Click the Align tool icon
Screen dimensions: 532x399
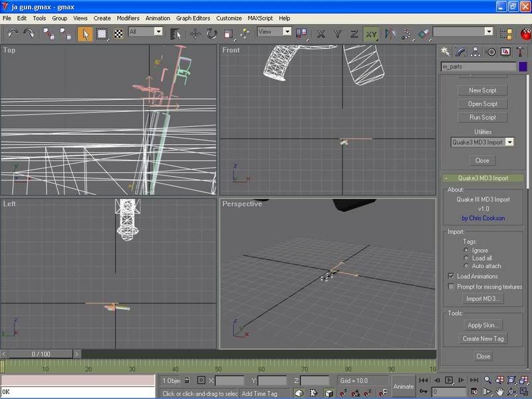tap(424, 34)
